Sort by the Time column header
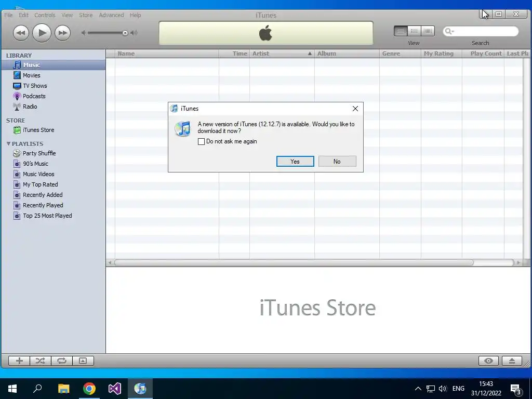Viewport: 532px width, 399px height. click(x=234, y=54)
